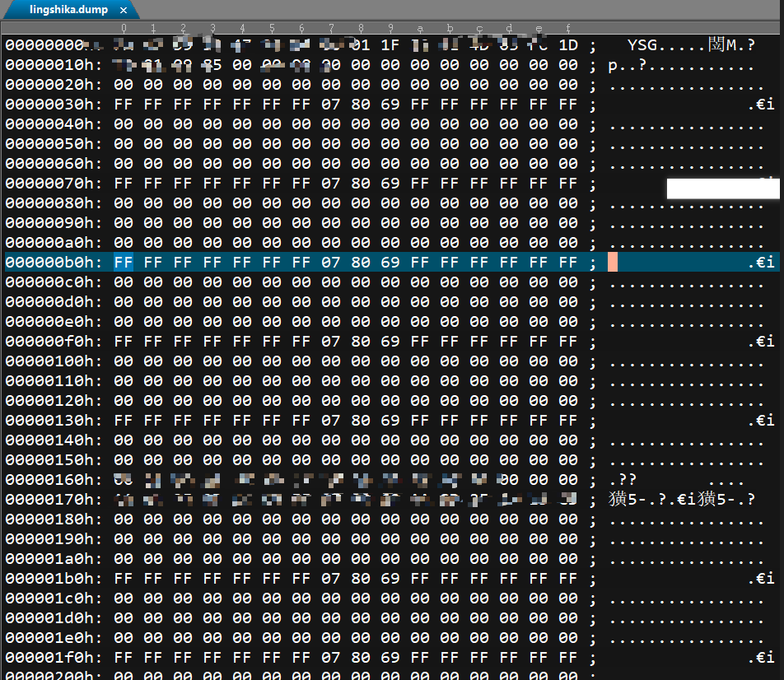Click YSG text in the decoded column
Viewport: 784px width, 680px height.
tap(642, 45)
